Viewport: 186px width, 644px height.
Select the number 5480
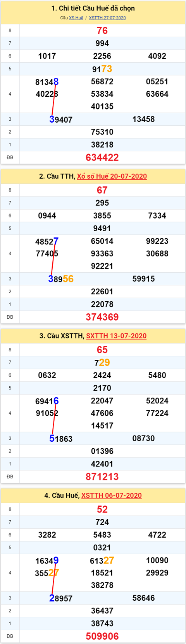click(x=157, y=375)
